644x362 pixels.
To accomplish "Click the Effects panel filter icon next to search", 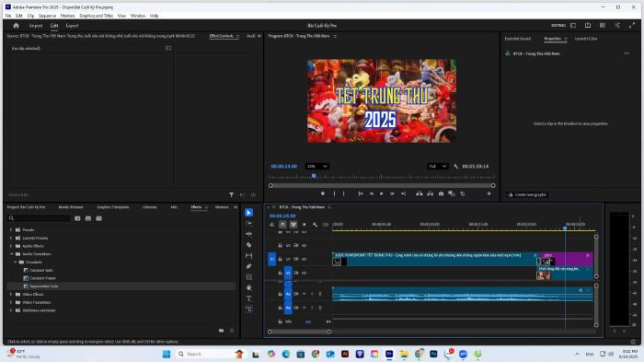I will tap(77, 218).
